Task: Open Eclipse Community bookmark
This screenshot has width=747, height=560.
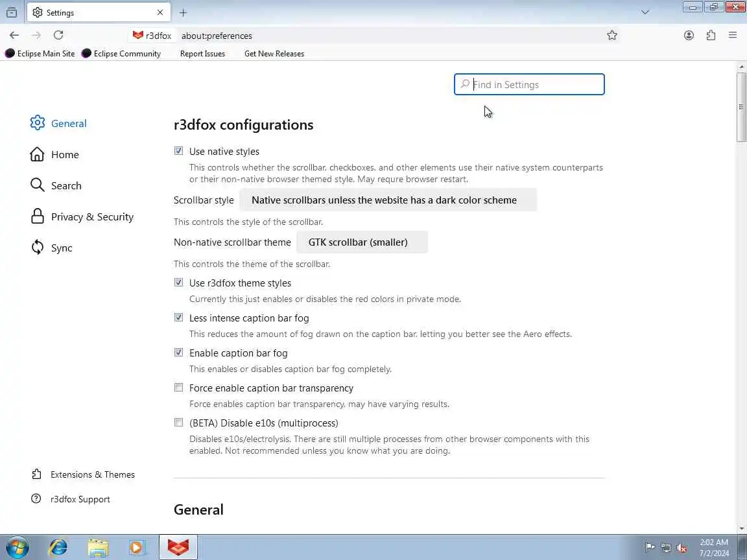Action: (121, 54)
